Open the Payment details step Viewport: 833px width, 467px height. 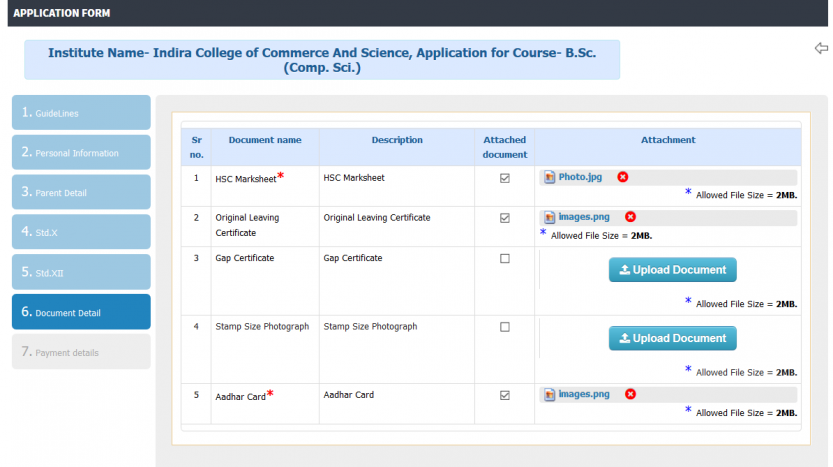tap(81, 352)
